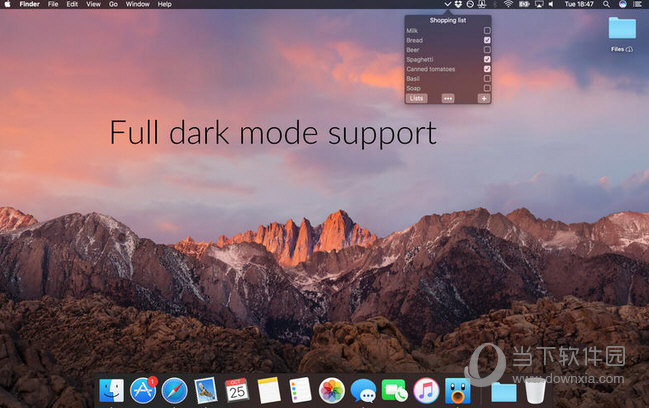Open iTunes in the Dock
The height and width of the screenshot is (408, 649).
[426, 390]
